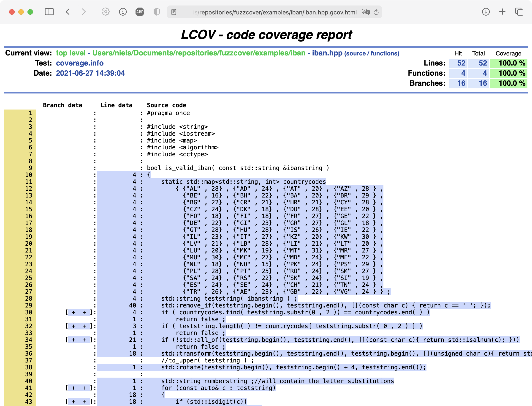The width and height of the screenshot is (532, 406).
Task: Click the 'Source code' column header
Action: (x=167, y=105)
